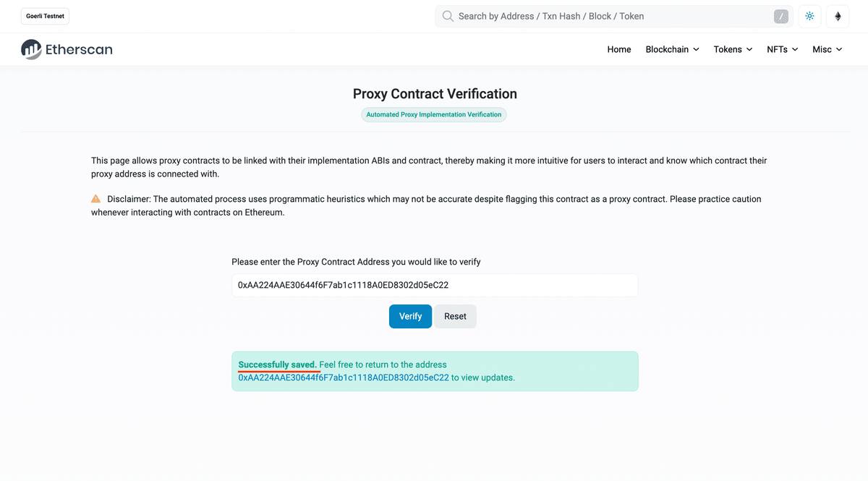
Task: Click the Reset button
Action: [x=455, y=316]
